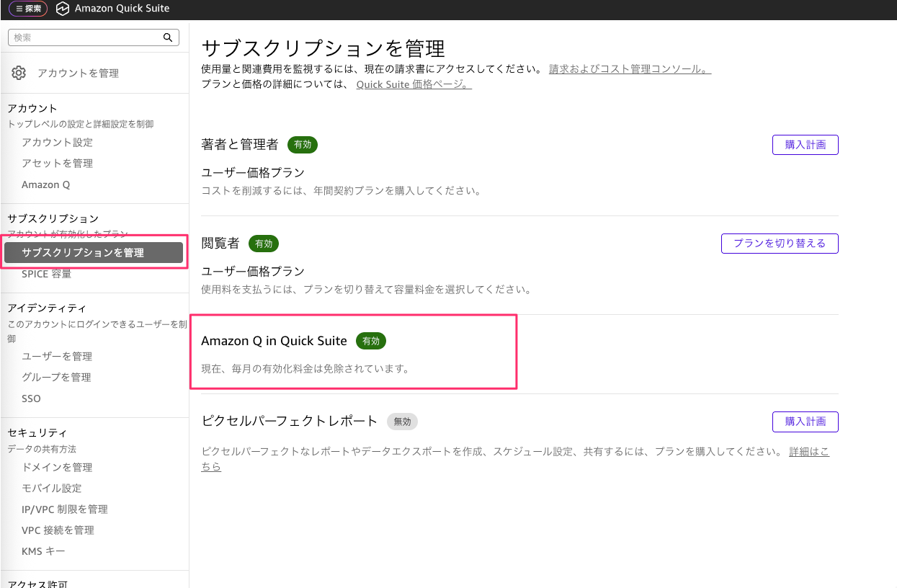Click 購入計画 button for 著者と管理者

[805, 145]
